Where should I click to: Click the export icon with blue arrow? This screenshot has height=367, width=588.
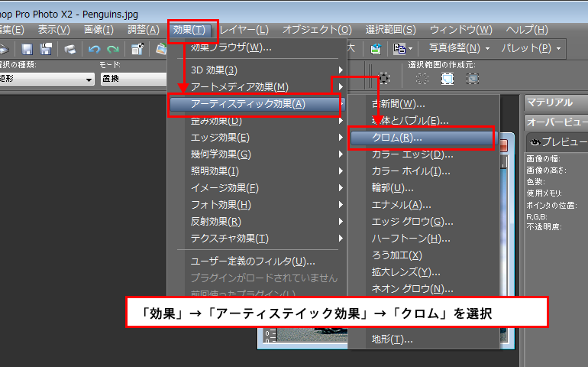pos(376,48)
